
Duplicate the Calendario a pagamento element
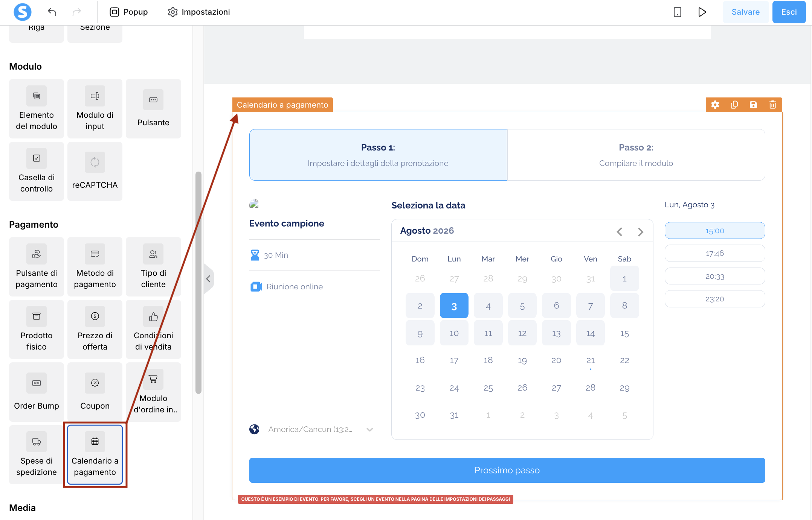coord(734,105)
